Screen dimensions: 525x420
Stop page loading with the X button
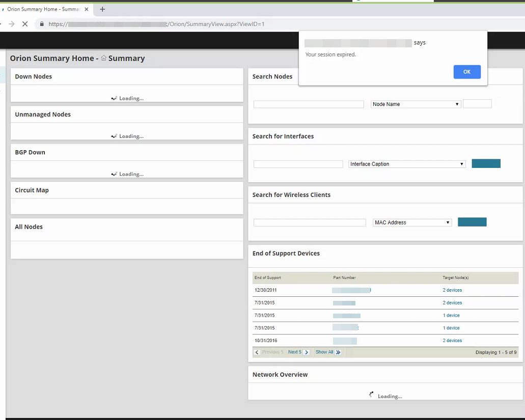[24, 24]
